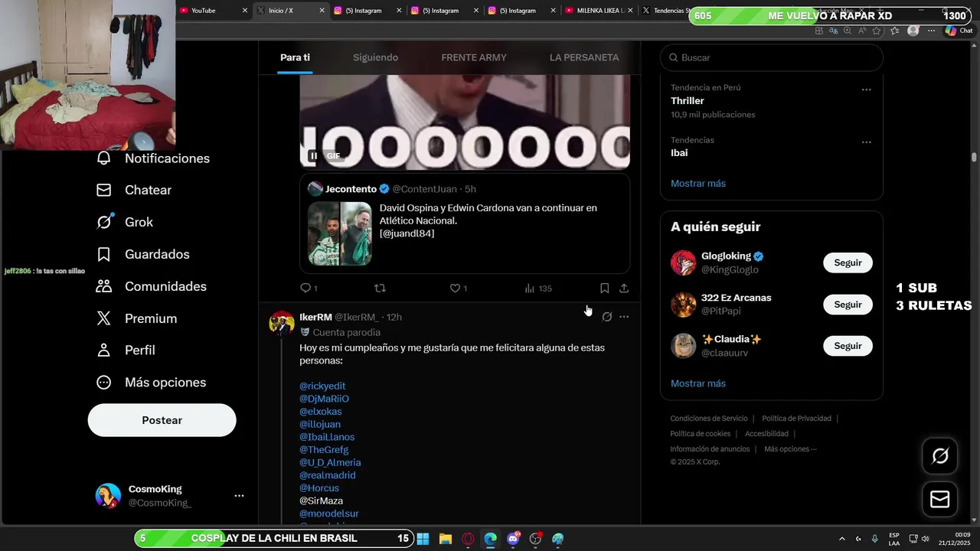Open the Ibai trend
This screenshot has height=551, width=980.
coord(679,153)
